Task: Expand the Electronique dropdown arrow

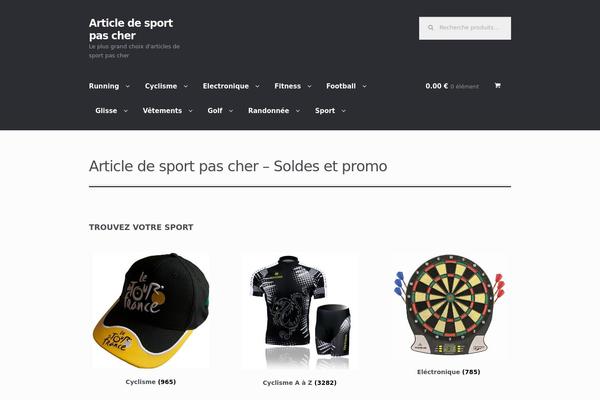Action: (257, 86)
